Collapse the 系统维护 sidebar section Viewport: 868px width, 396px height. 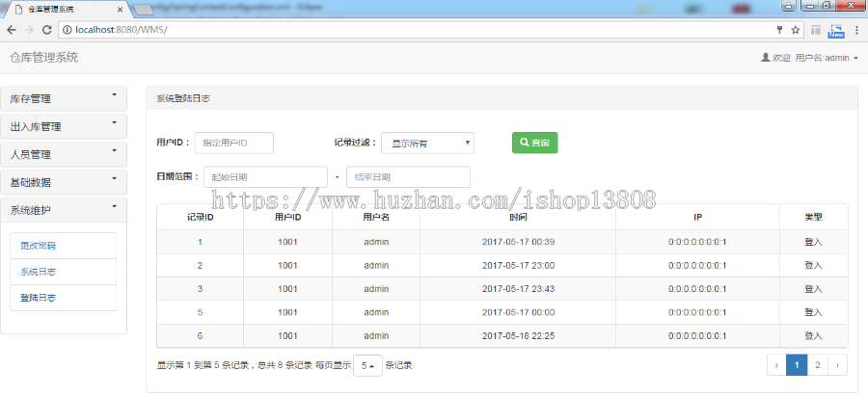64,210
